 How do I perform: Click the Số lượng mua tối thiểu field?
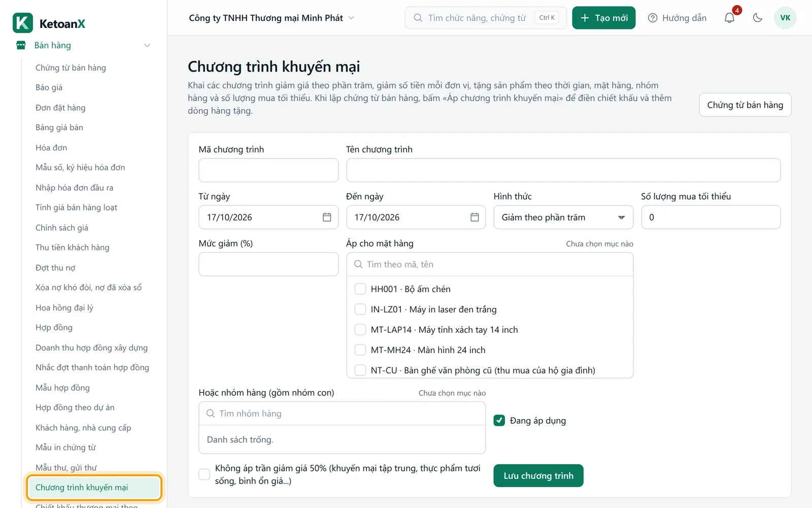(710, 217)
